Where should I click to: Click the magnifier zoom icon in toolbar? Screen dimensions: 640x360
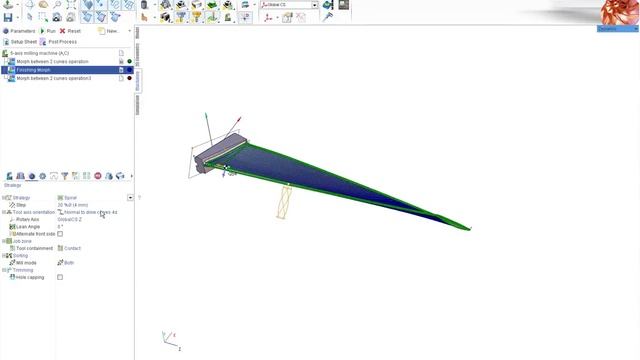click(x=58, y=4)
